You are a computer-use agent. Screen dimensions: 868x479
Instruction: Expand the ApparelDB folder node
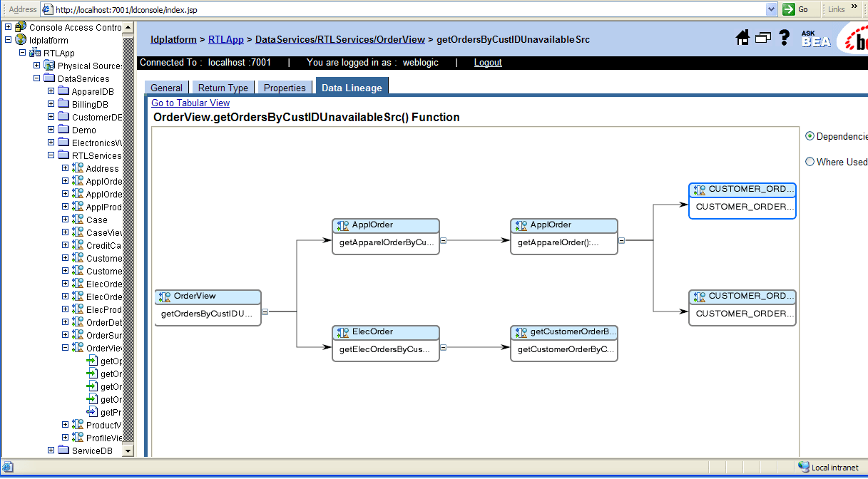(x=51, y=91)
